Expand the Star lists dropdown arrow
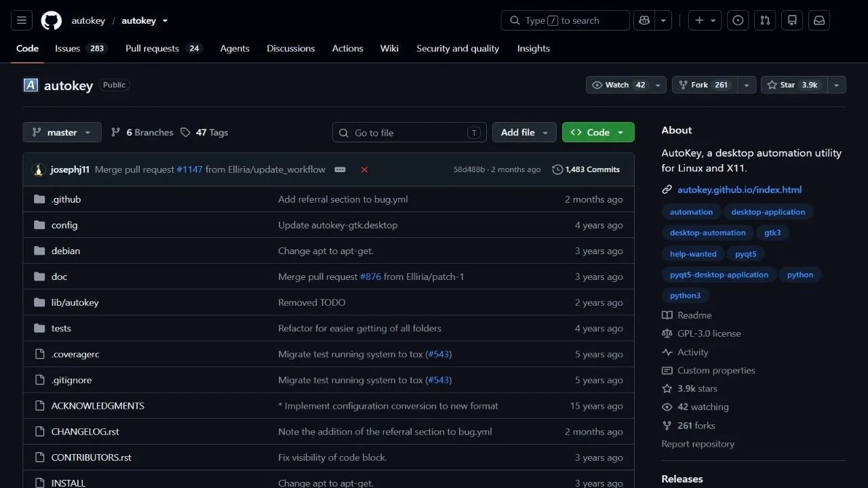868x488 pixels. coord(836,85)
